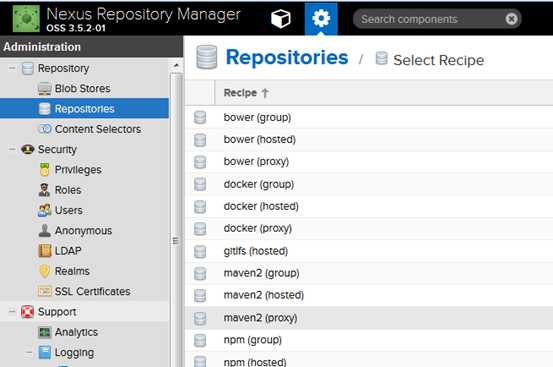The image size is (553, 367).
Task: Click the Nexus green logo
Action: [x=26, y=19]
